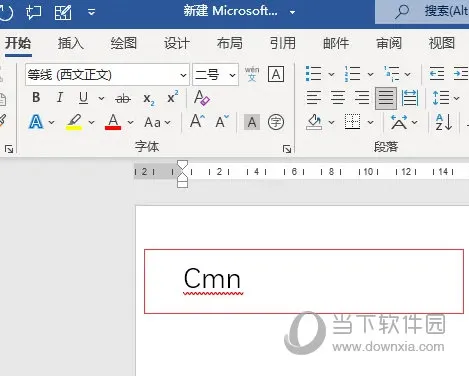Open font dialog launcher in 字体 group

click(287, 149)
